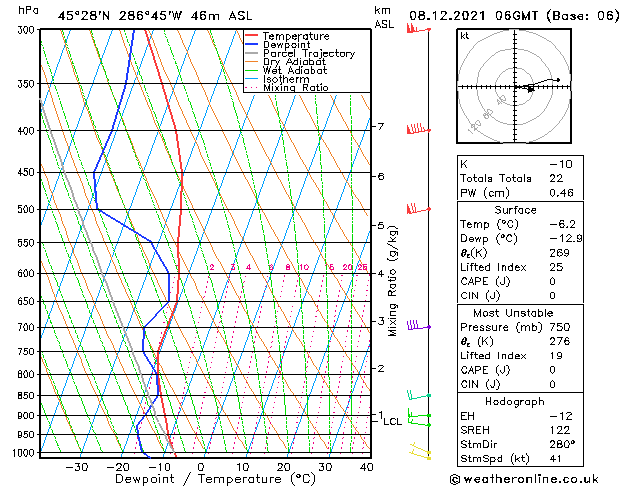Click the yellow wind barbs near 1000 hPa
This screenshot has height=486, width=629.
point(420,451)
